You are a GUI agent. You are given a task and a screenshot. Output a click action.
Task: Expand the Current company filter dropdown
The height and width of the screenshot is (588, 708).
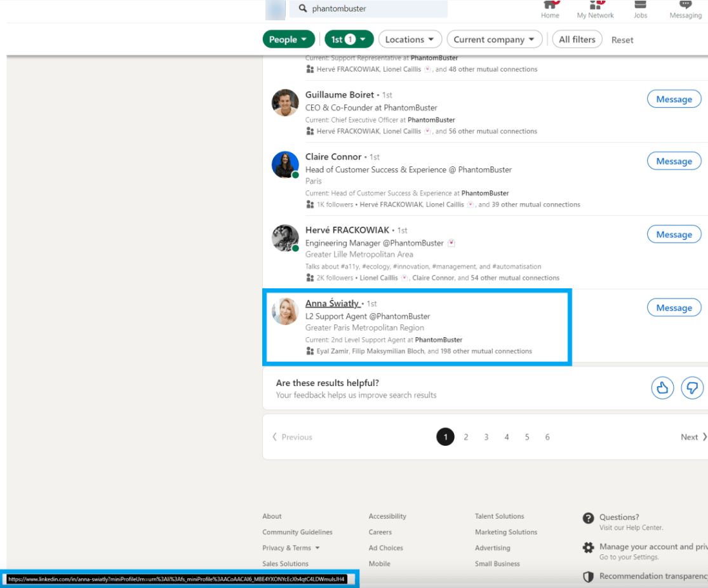coord(493,39)
